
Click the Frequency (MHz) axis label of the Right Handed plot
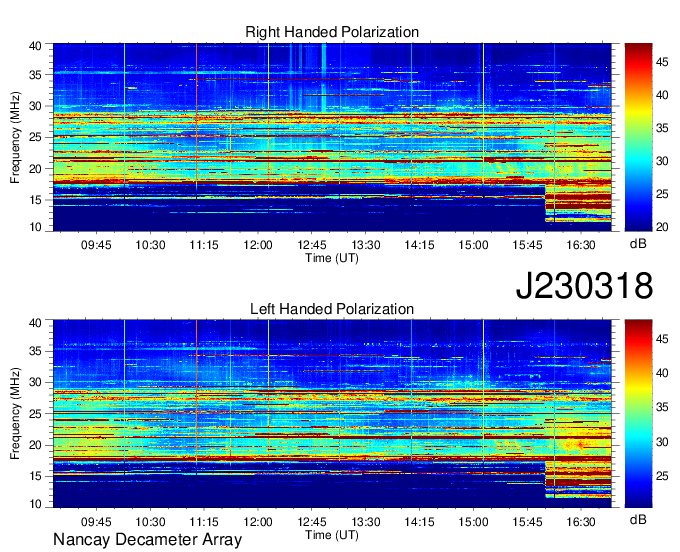click(15, 137)
